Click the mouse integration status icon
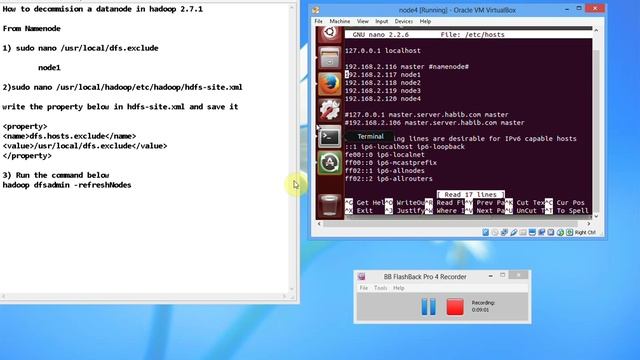The height and width of the screenshot is (360, 640). coord(560,232)
